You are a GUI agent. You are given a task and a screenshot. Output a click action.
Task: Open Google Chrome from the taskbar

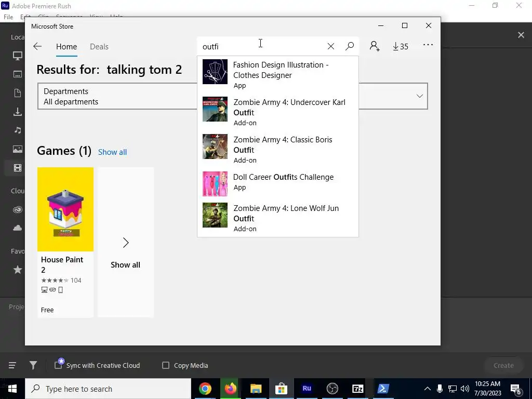[x=205, y=389]
